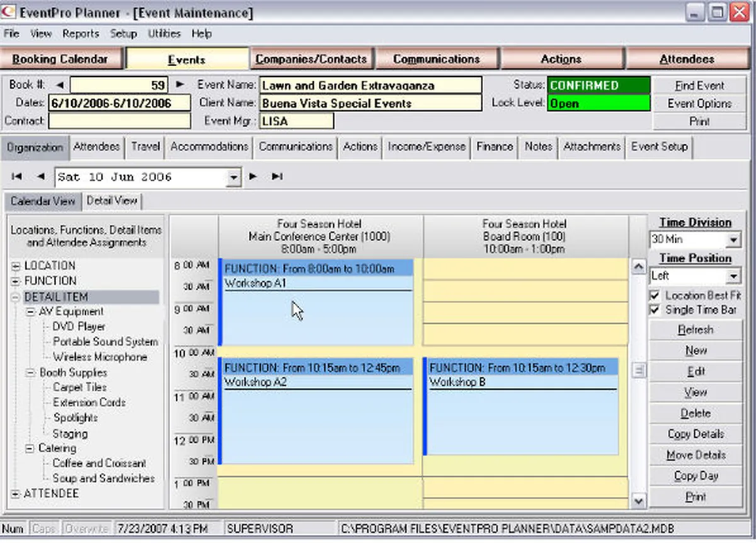Go to next booking number arrow
Image resolution: width=756 pixels, height=543 pixels.
pyautogui.click(x=180, y=84)
